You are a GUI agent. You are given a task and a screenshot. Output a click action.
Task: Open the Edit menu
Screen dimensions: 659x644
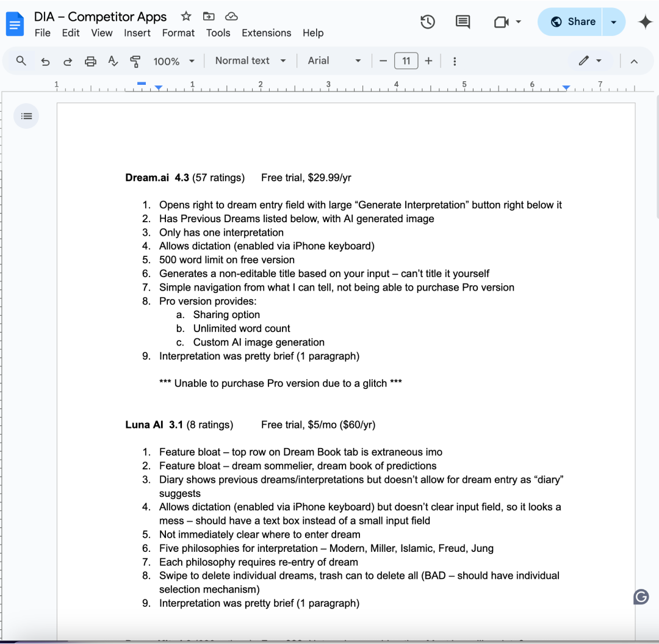coord(71,33)
